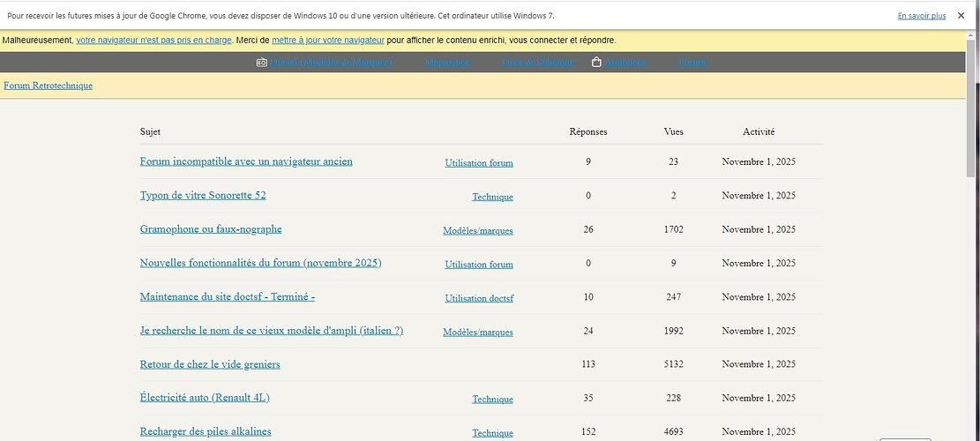Click the vertical page scrollbar
Viewport: 980px width, 441px height.
coord(971,176)
